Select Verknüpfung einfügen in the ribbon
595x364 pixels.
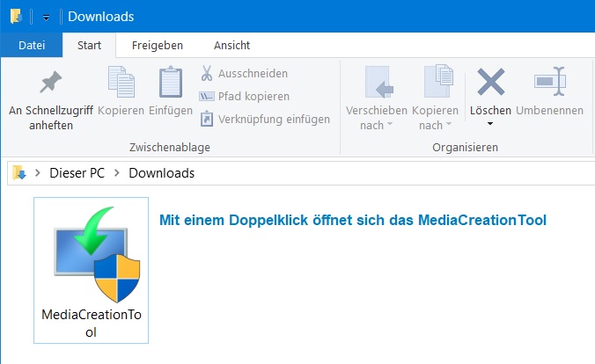tap(265, 119)
